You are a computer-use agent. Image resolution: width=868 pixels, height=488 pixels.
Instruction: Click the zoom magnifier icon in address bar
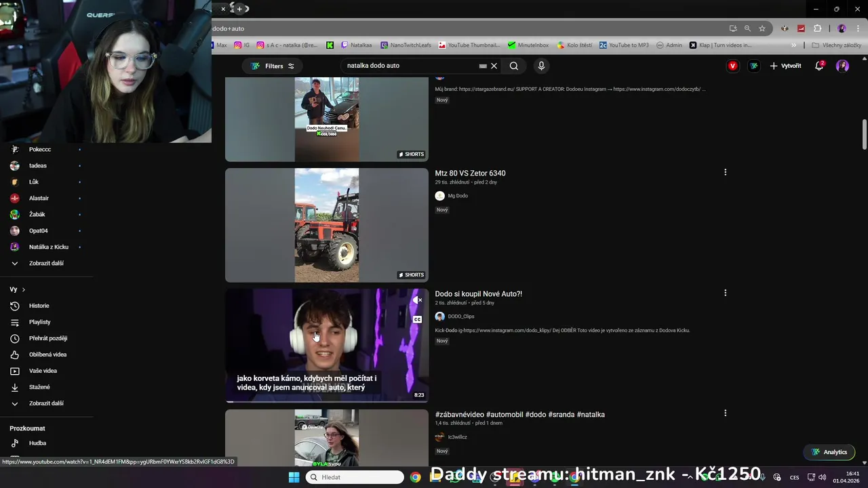pos(747,28)
